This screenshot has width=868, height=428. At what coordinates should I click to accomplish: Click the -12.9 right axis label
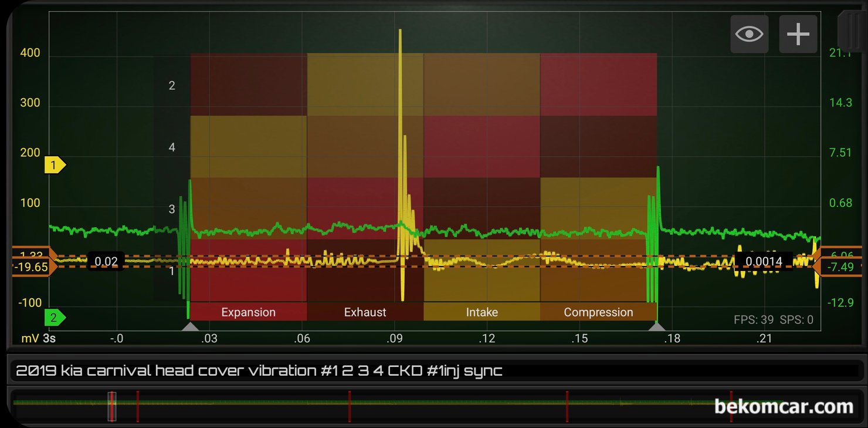pos(841,303)
